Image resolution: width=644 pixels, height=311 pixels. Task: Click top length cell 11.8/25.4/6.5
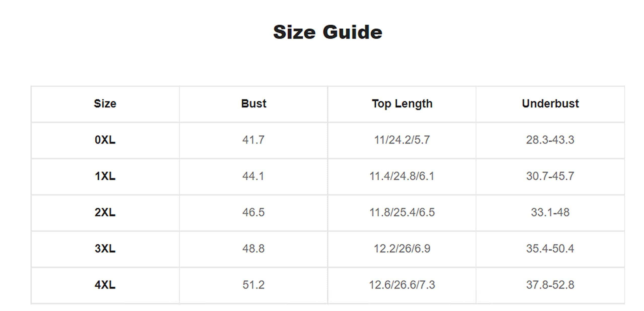click(402, 212)
